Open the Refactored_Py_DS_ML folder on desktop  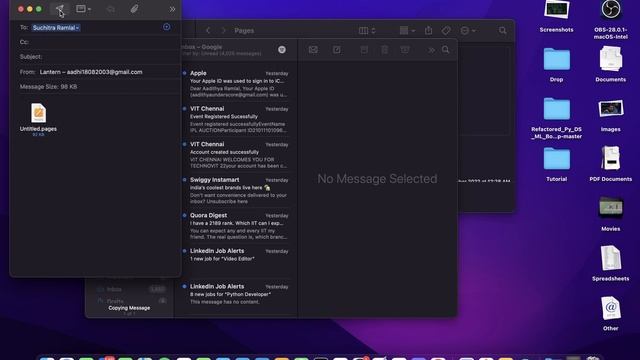(556, 118)
